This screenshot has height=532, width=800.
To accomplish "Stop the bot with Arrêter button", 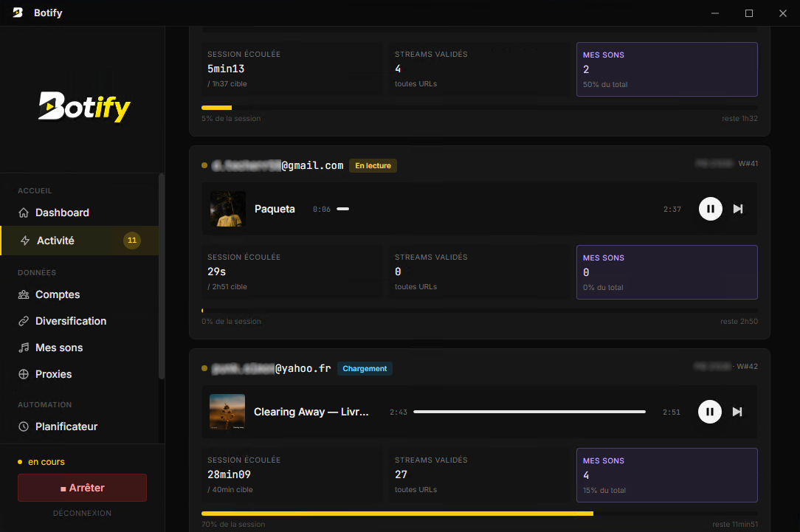I will pyautogui.click(x=82, y=488).
